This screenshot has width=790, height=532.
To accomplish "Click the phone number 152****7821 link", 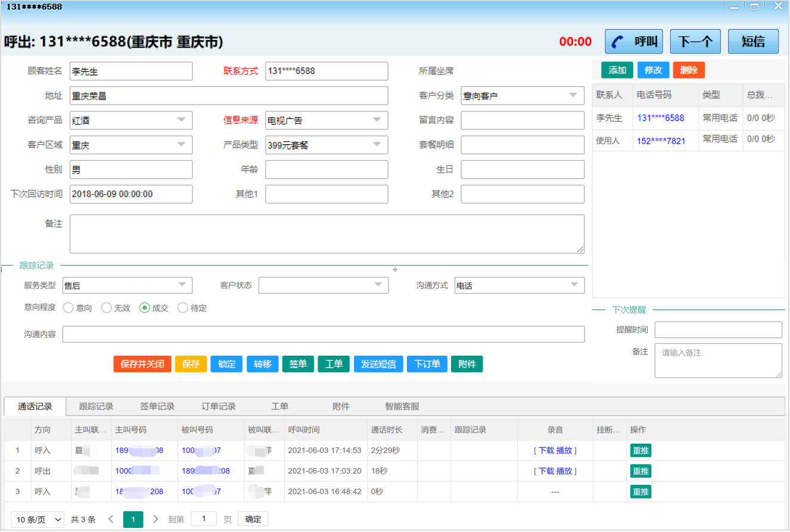I will (x=661, y=141).
